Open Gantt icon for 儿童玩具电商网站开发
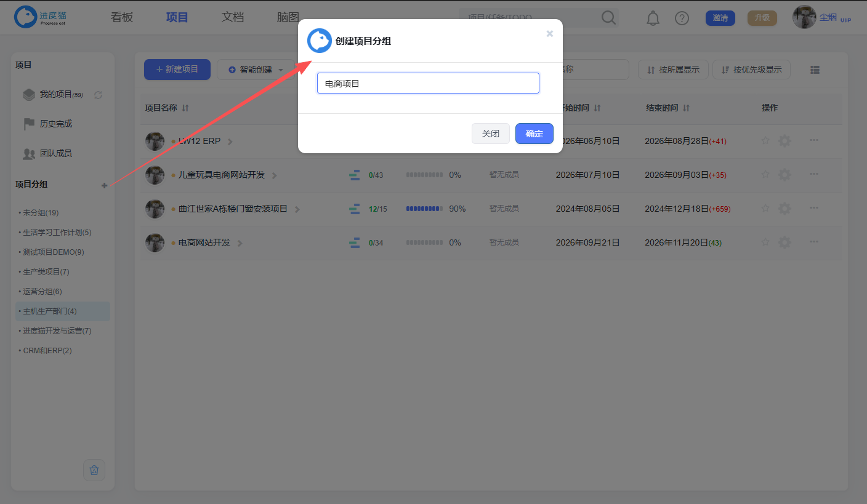Screen dimensions: 867x504 click(x=354, y=175)
